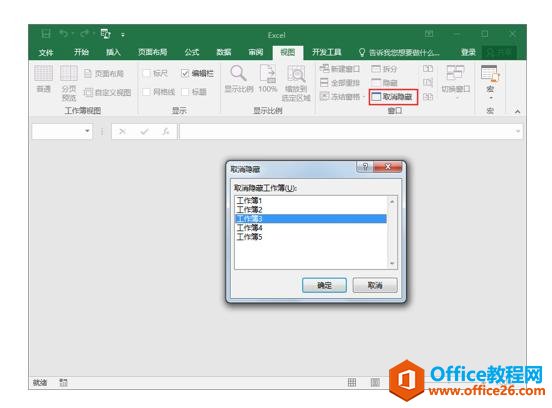Screen dimensions: 552x408
Task: Click the 100% zoom icon
Action: click(268, 74)
